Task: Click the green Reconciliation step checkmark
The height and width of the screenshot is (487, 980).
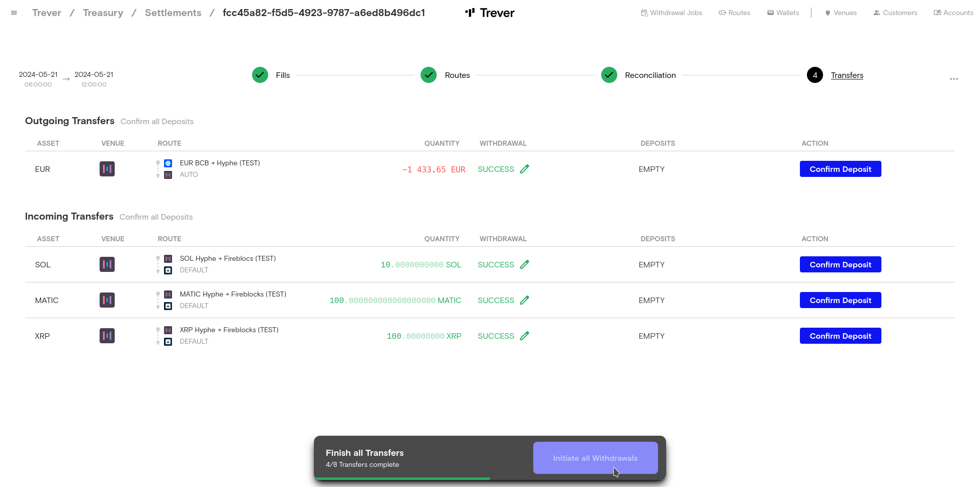Action: [609, 75]
